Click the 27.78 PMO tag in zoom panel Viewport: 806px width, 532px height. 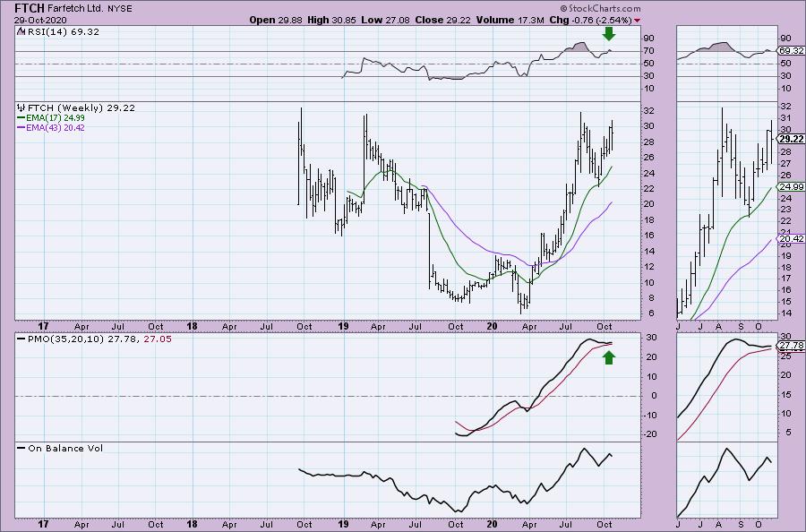coord(791,346)
